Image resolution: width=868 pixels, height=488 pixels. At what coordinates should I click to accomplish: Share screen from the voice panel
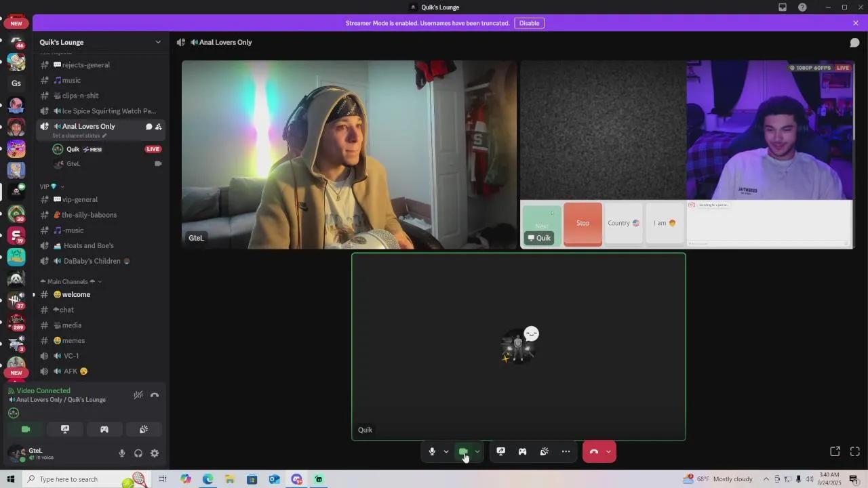(x=65, y=429)
